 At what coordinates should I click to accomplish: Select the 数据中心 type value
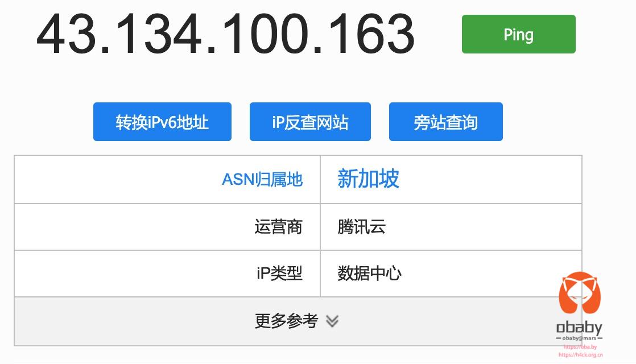[x=369, y=273]
